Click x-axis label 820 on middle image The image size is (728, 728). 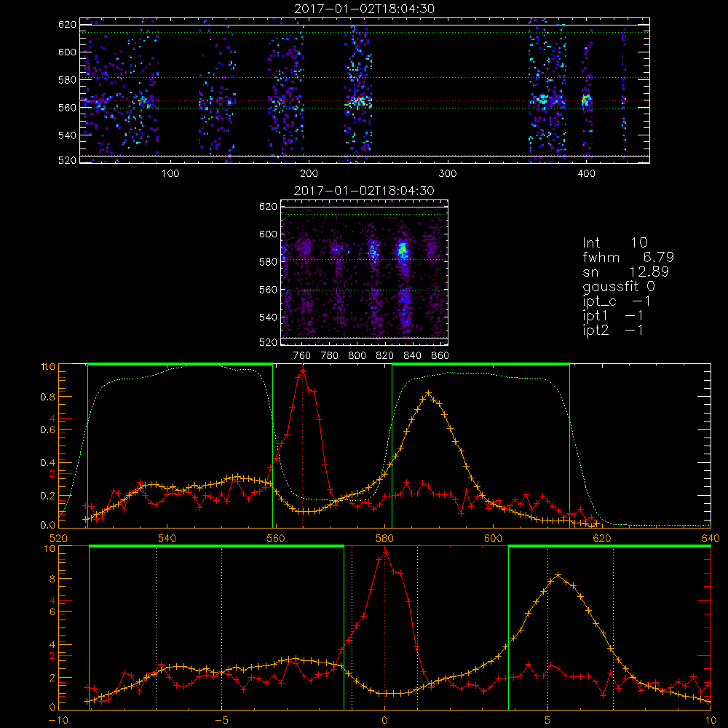click(385, 356)
